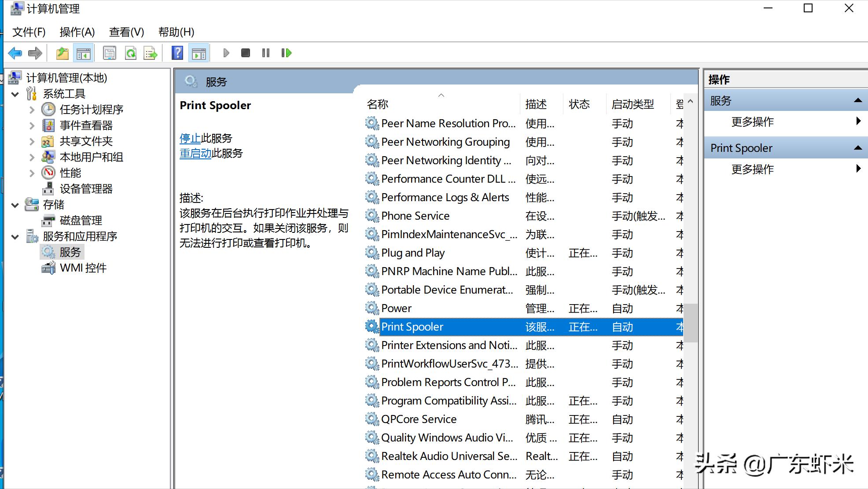Collapse the Print Spooler section in Operations pane
This screenshot has height=489, width=868.
click(x=858, y=147)
